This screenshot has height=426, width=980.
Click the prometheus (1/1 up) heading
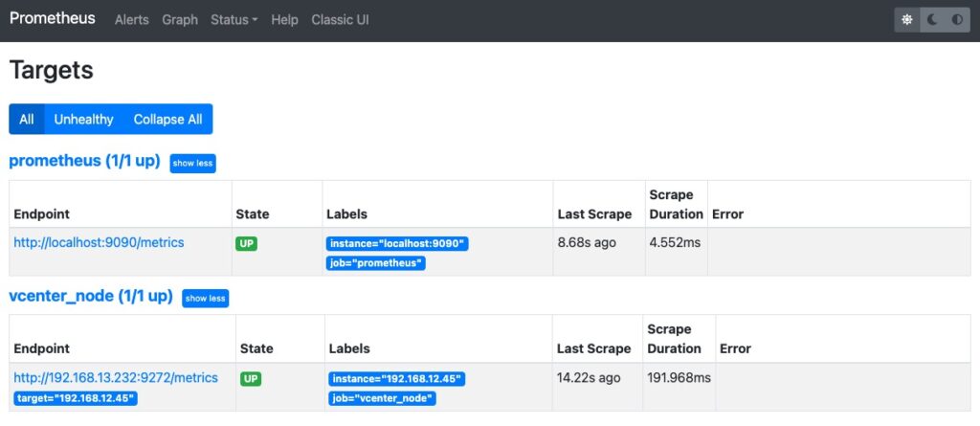84,161
